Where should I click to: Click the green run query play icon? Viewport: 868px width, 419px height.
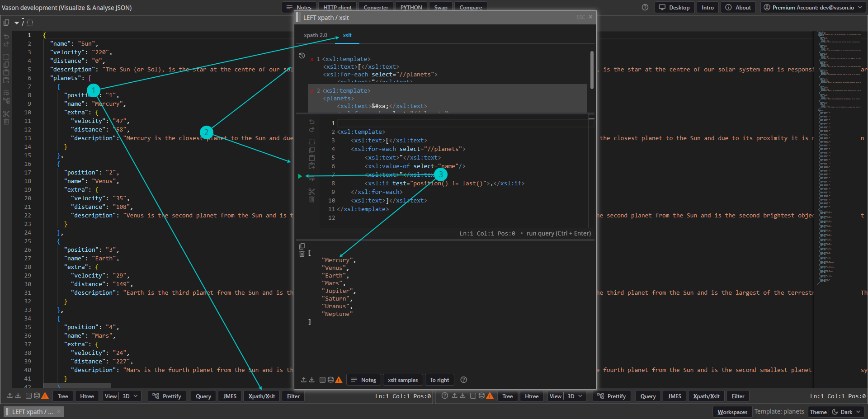point(300,176)
